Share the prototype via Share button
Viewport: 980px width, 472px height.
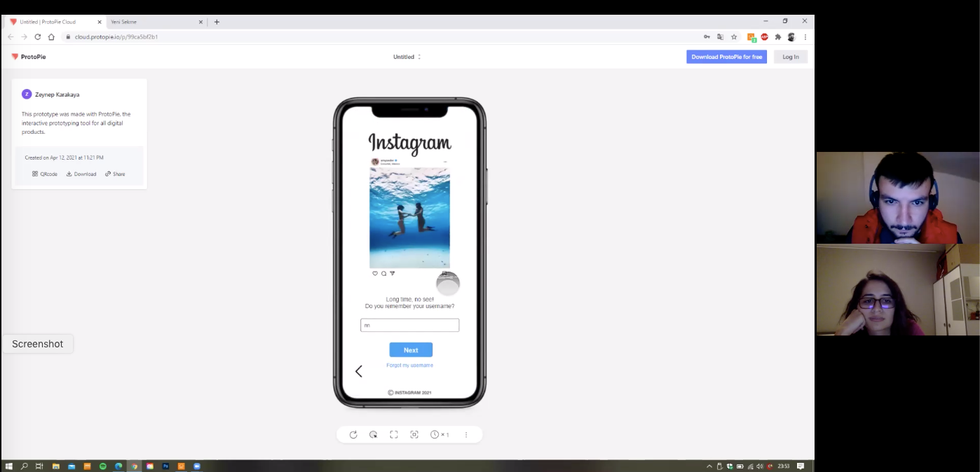[115, 174]
